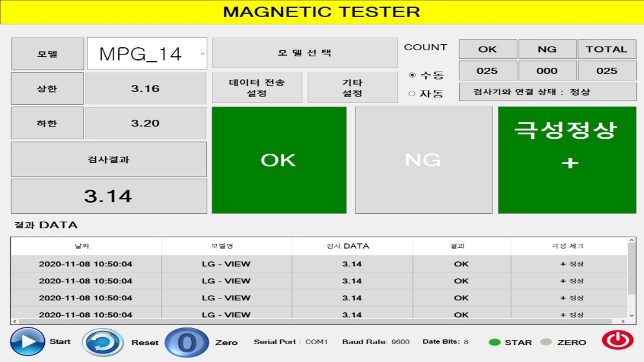The width and height of the screenshot is (644, 362).
Task: Click the green STAR indicator light
Action: (495, 342)
